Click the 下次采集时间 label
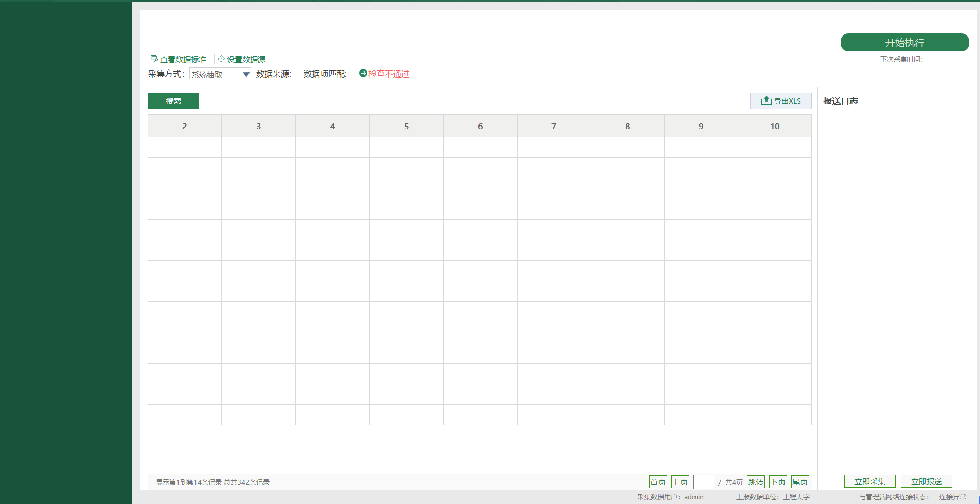 (901, 59)
